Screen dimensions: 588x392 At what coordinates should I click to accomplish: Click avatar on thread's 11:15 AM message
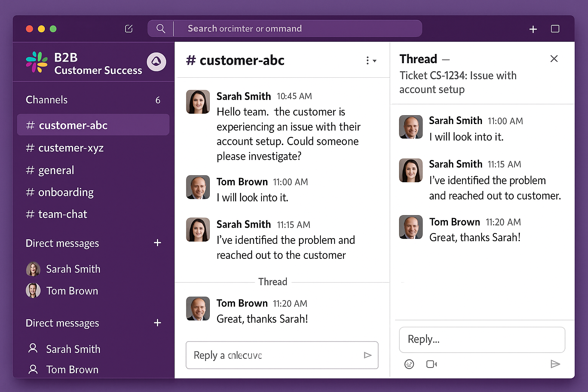coord(411,170)
